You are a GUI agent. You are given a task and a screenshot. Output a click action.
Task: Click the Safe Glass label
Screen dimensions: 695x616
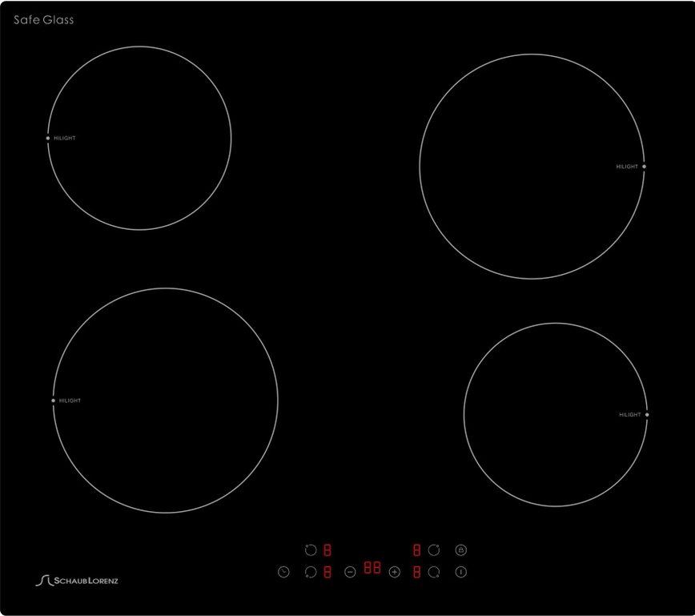[x=43, y=19]
